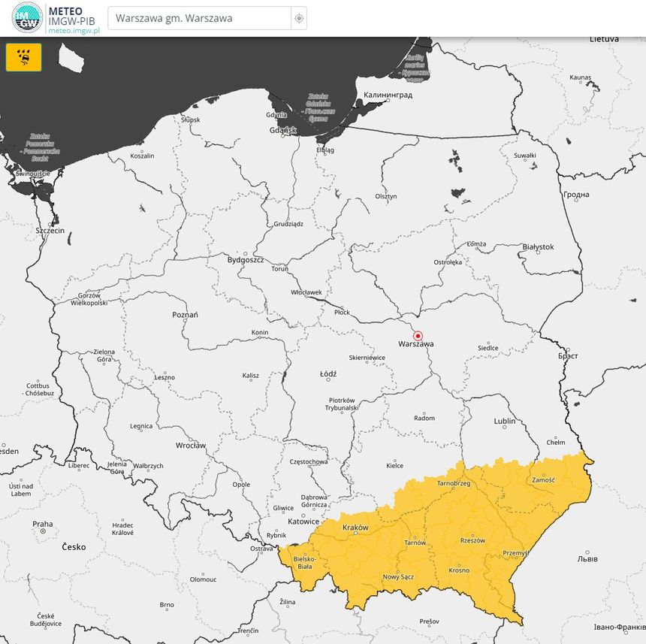Click the Katowice city label
The image size is (646, 644).
click(x=303, y=522)
